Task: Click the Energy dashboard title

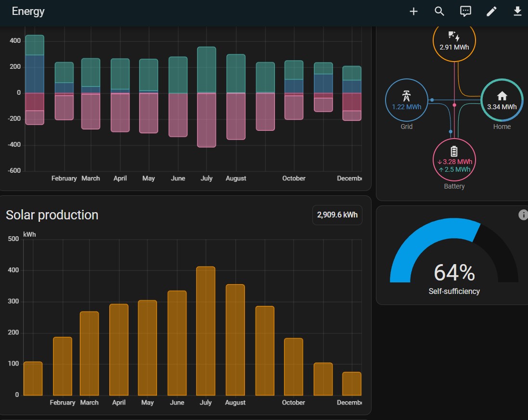Action: tap(28, 12)
